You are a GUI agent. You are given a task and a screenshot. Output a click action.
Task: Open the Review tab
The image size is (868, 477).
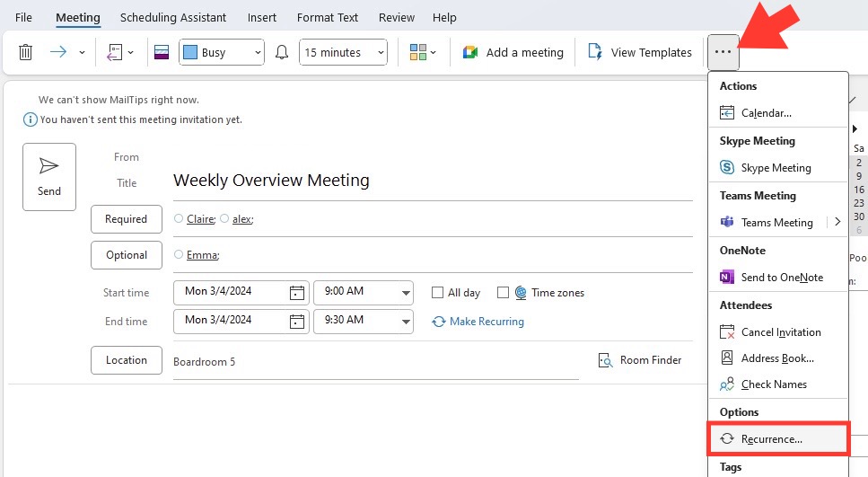[397, 18]
